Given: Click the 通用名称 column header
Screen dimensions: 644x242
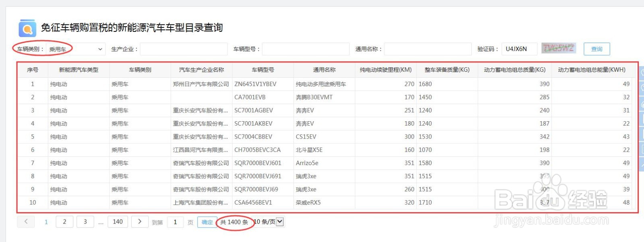Looking at the screenshot, I should [324, 70].
